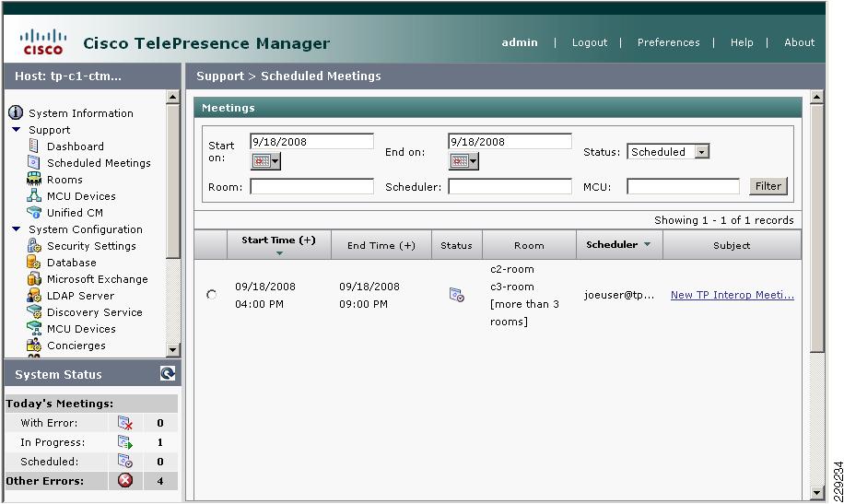This screenshot has height=504, width=844.
Task: Click sidebar scrollbar up arrow
Action: pyautogui.click(x=173, y=97)
